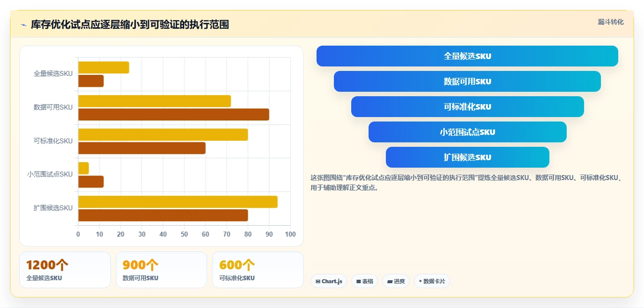644x308 pixels.
Task: Click the 数据可用SKU chart axis label
Action: pyautogui.click(x=53, y=107)
